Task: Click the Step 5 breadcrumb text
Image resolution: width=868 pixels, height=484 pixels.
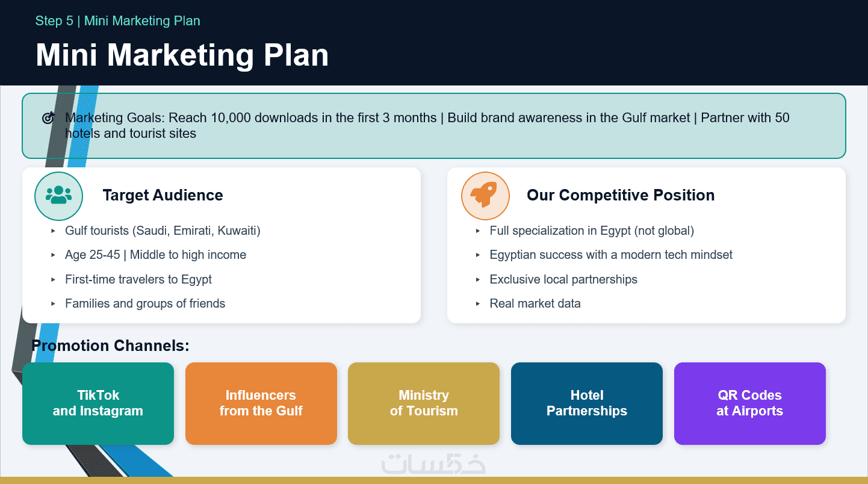Action: pos(118,21)
